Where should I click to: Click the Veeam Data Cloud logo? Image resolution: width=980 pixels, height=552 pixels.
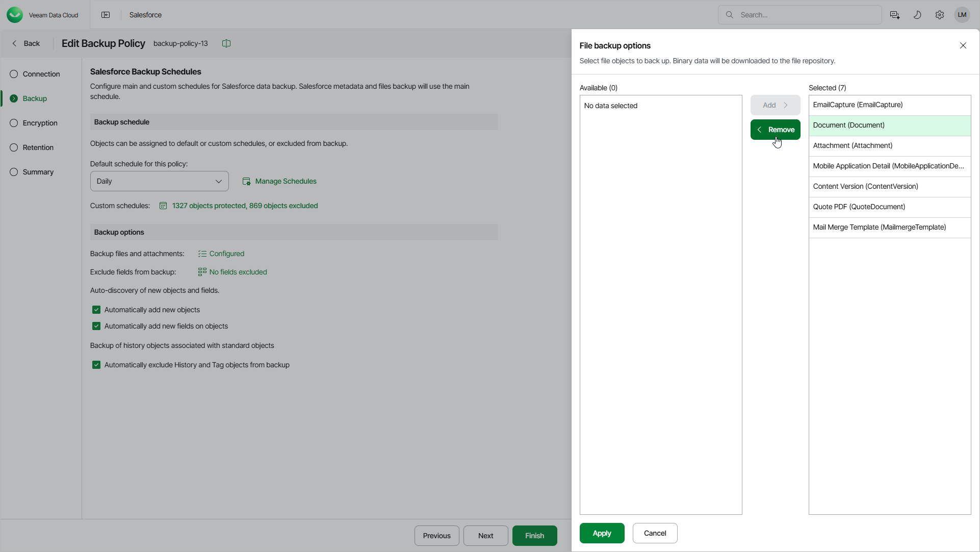tap(15, 15)
